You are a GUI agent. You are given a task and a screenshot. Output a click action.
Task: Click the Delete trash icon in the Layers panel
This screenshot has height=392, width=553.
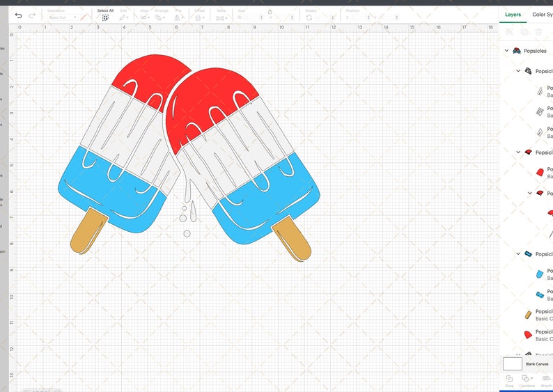tap(538, 32)
